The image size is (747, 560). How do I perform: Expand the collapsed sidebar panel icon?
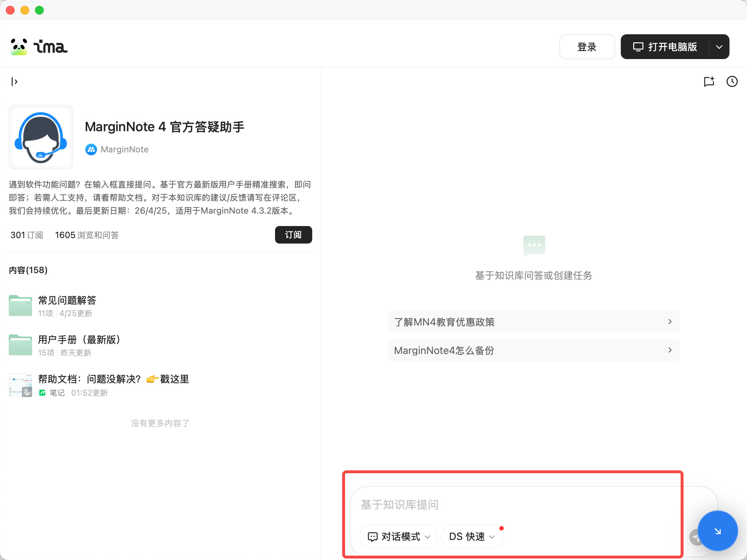coord(15,82)
